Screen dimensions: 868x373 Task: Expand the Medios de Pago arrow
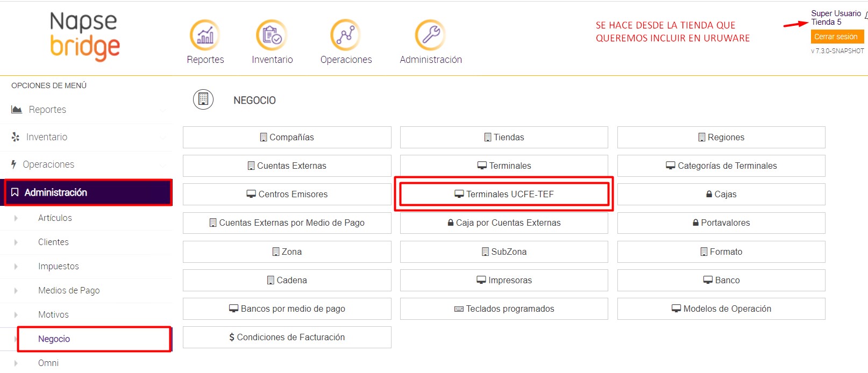click(x=16, y=291)
